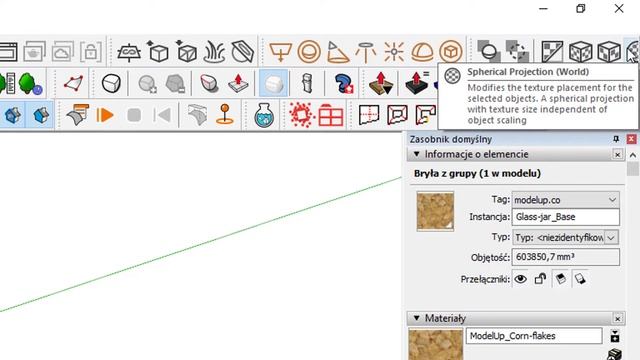The image size is (640, 360).
Task: Close the Informacje o elemencie panel
Action: coord(618,154)
